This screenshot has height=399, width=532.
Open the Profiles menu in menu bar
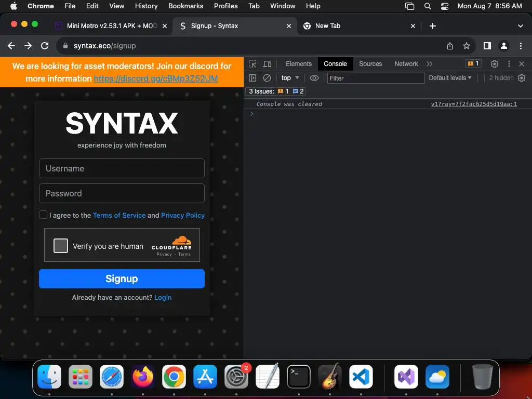(225, 6)
